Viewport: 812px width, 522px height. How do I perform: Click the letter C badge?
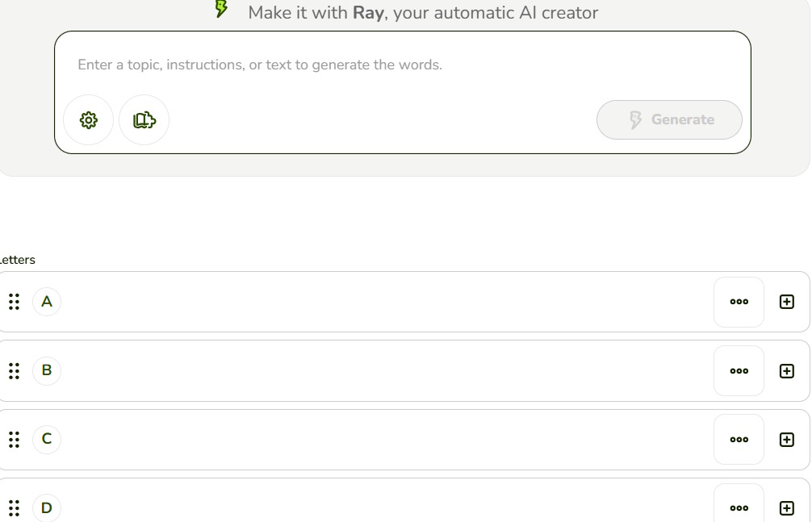(47, 439)
